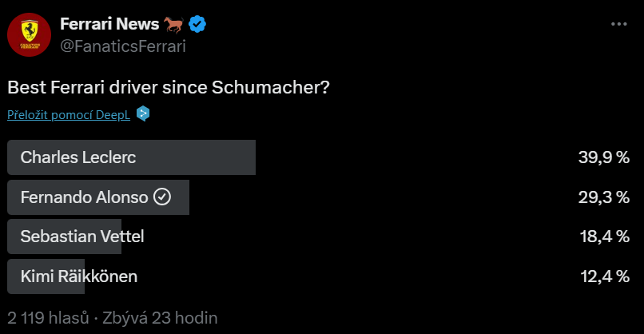Click the 2 119 hlasů vote count

click(48, 318)
